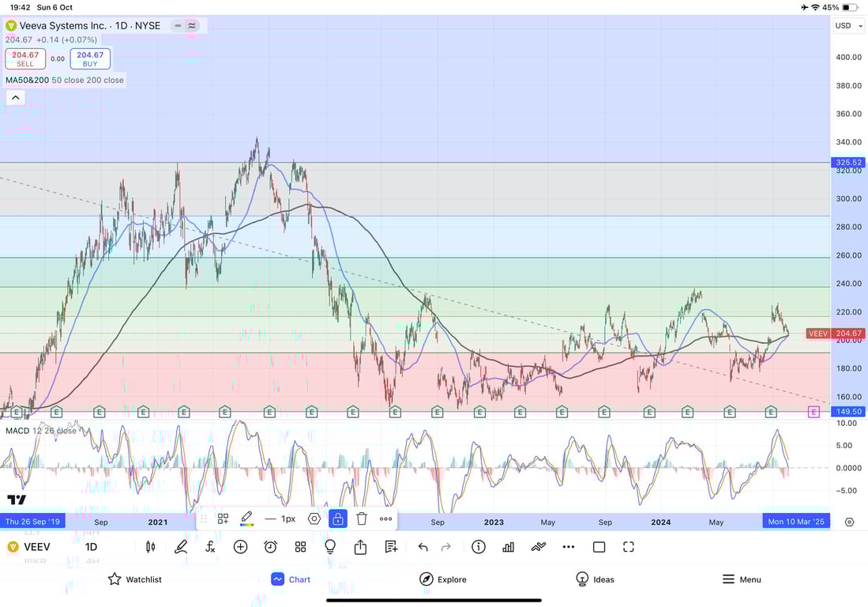Open the ideas lightbulb icon in toolbar
Viewport: 868px width, 607px height.
330,547
